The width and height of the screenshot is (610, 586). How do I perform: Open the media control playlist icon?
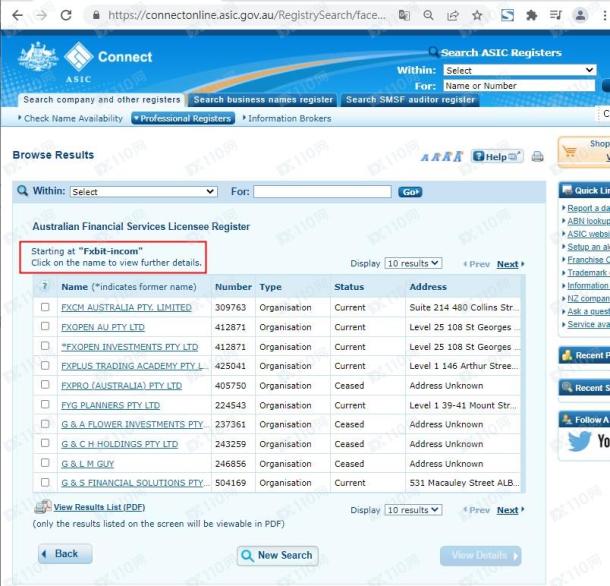556,16
